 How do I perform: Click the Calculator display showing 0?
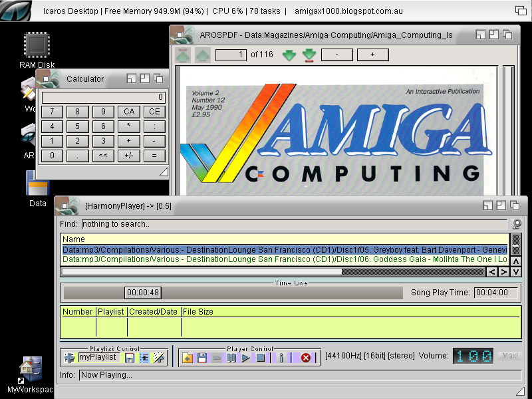104,97
